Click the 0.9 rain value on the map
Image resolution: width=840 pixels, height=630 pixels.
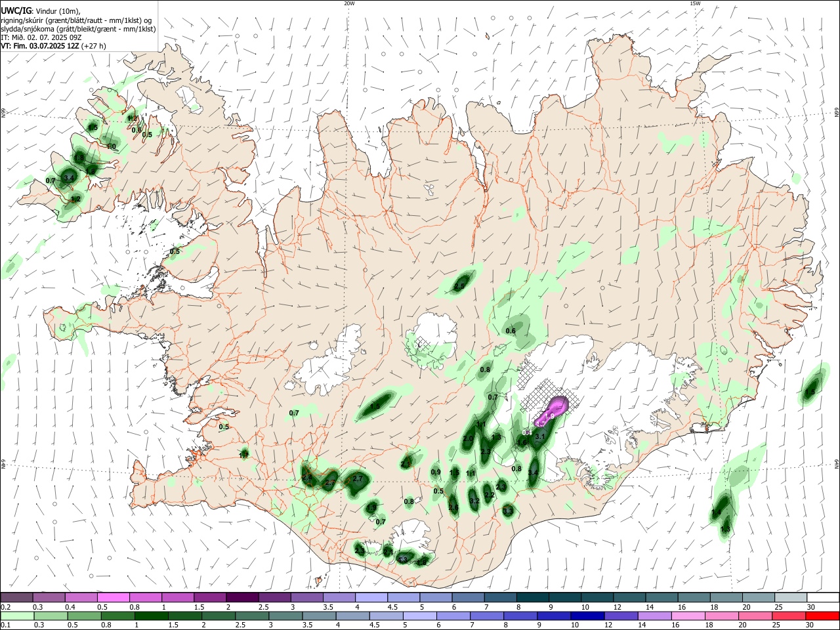pos(436,472)
